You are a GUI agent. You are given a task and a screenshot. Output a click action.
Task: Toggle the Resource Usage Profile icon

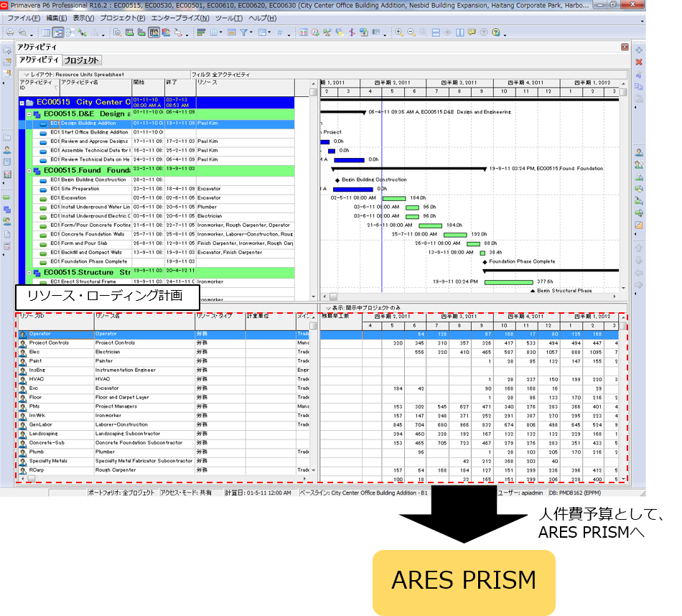pos(166,32)
